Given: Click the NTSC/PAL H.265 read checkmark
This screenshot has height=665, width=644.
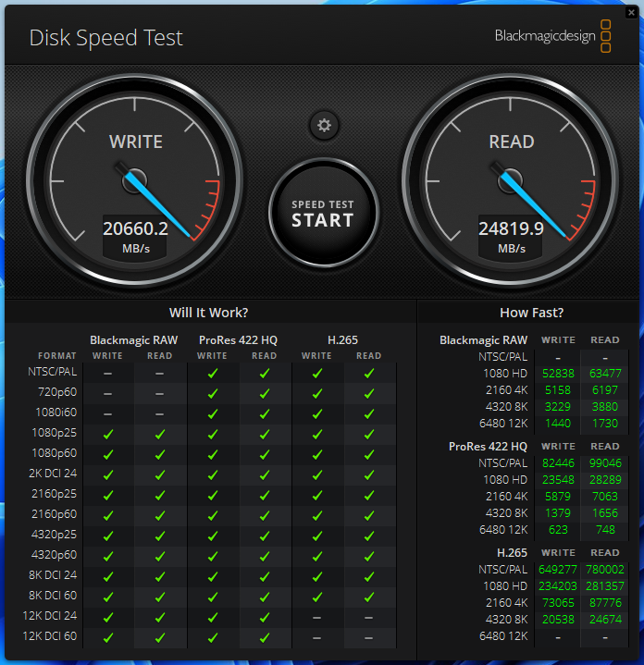Looking at the screenshot, I should coord(369,374).
